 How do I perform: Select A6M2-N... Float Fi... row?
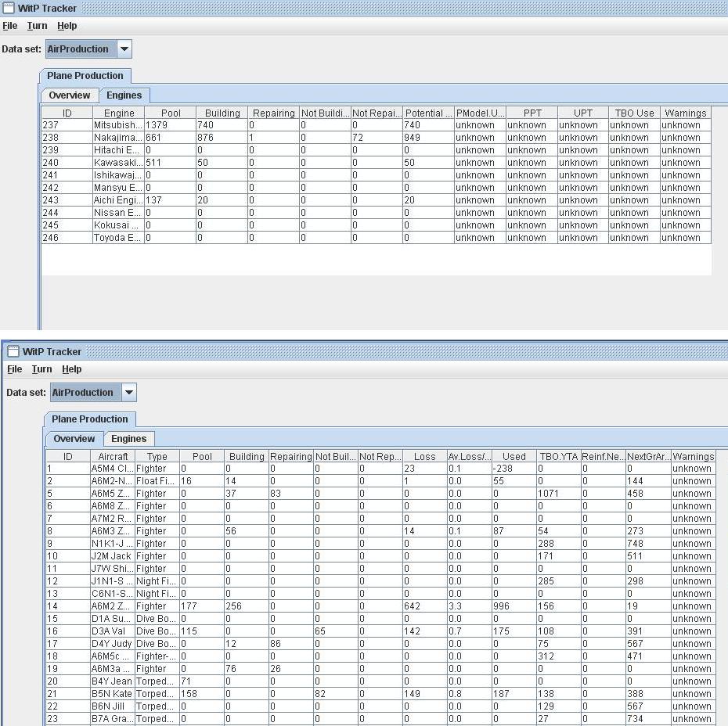[x=380, y=481]
